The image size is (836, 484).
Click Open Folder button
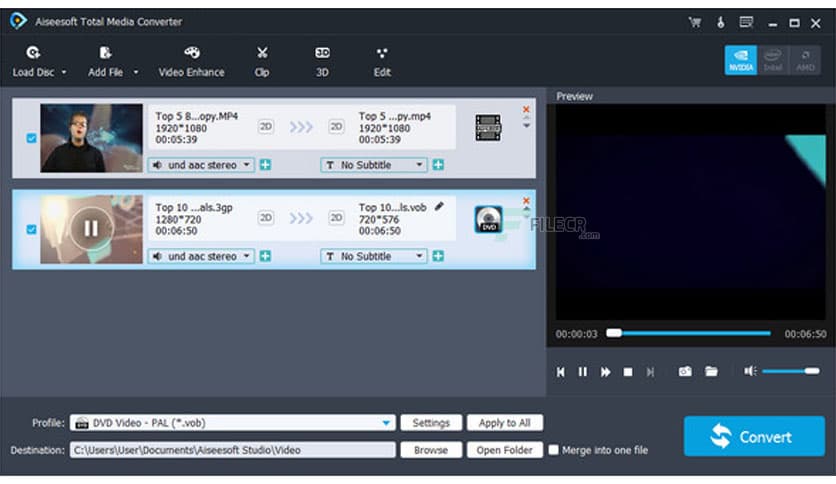click(x=504, y=450)
